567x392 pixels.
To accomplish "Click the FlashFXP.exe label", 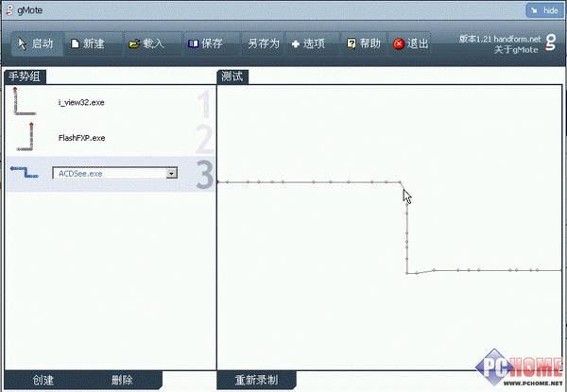I will (x=81, y=138).
